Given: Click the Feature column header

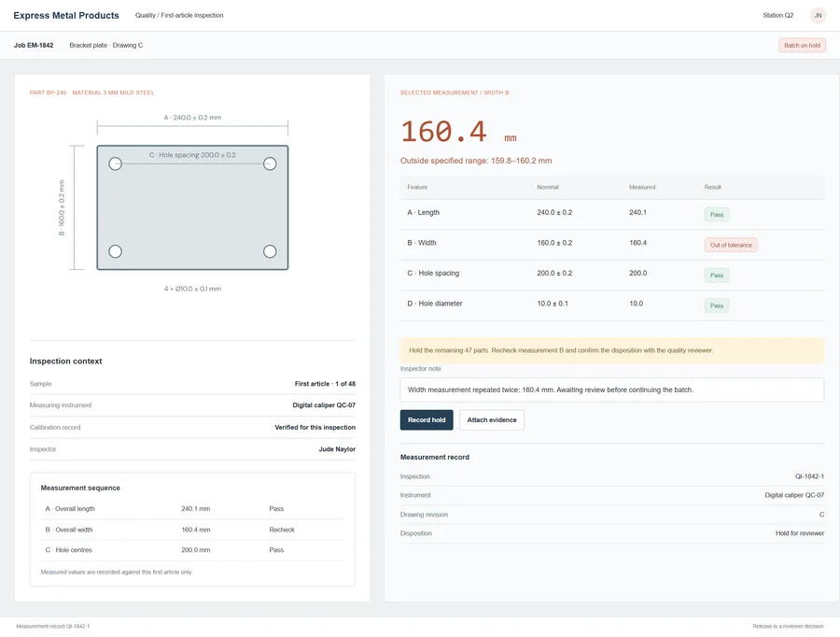Looking at the screenshot, I should (417, 187).
